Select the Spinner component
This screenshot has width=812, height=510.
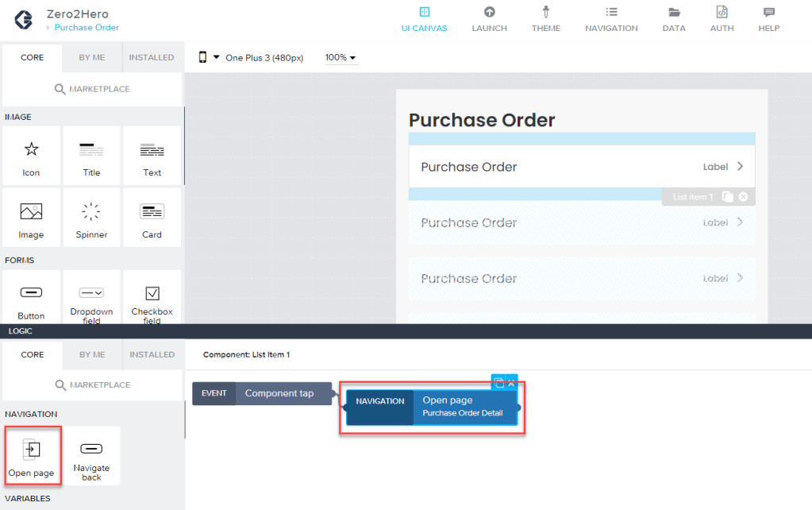91,218
